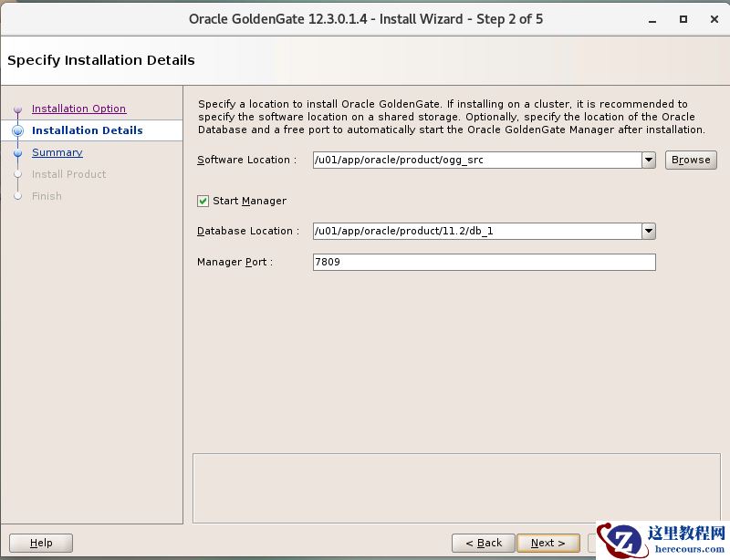Click into the Manager Port field

pos(485,262)
